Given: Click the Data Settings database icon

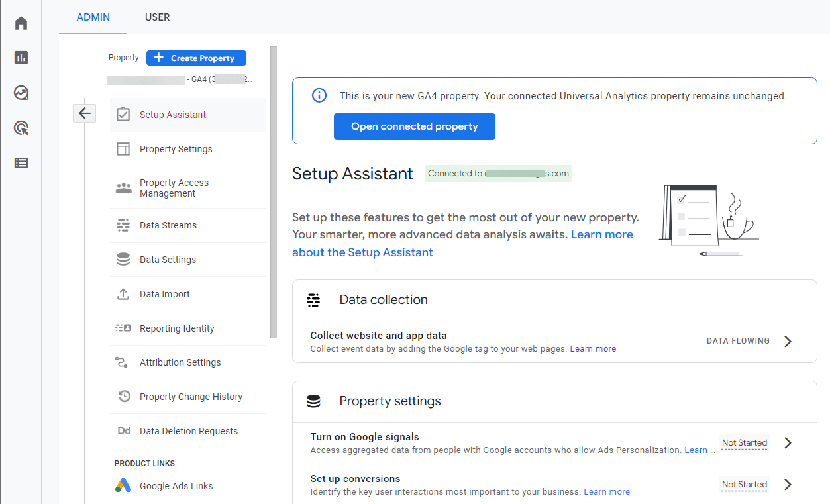Looking at the screenshot, I should tap(123, 260).
